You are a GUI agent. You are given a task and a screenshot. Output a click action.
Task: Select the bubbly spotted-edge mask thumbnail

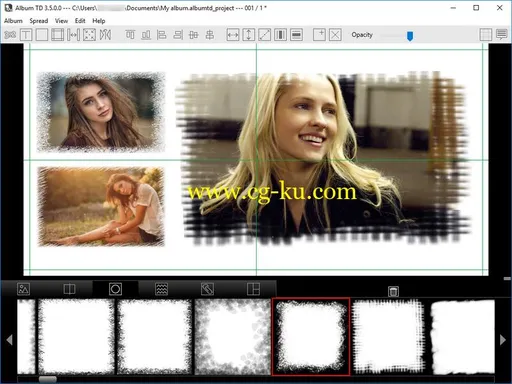point(232,337)
